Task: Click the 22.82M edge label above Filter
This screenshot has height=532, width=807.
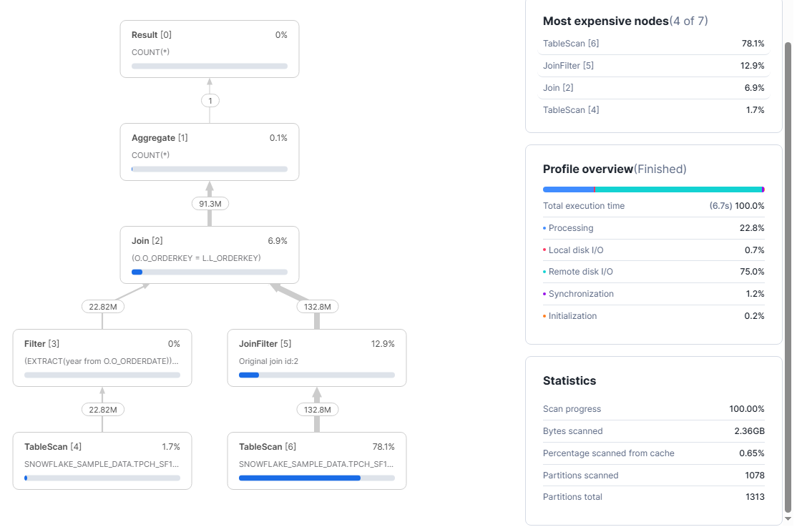Action: point(102,306)
